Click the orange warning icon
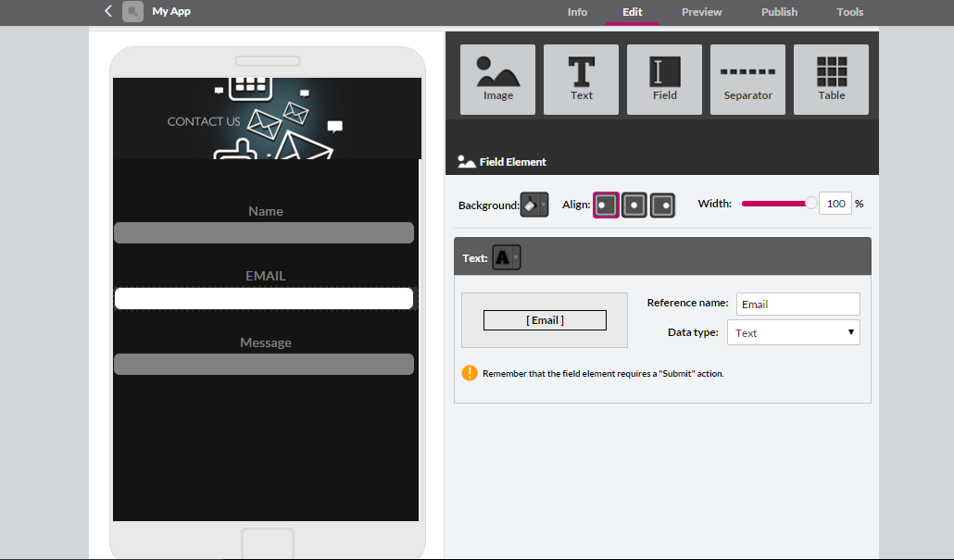 pos(470,373)
